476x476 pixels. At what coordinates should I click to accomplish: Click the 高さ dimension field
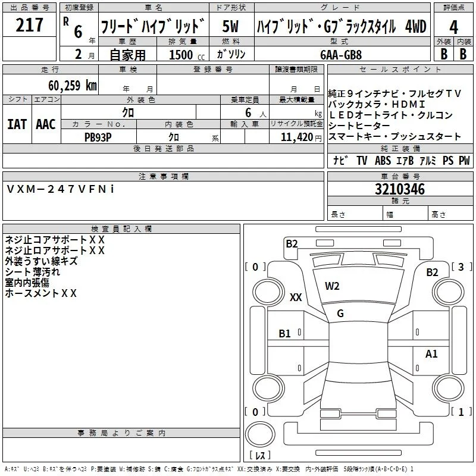[450, 214]
